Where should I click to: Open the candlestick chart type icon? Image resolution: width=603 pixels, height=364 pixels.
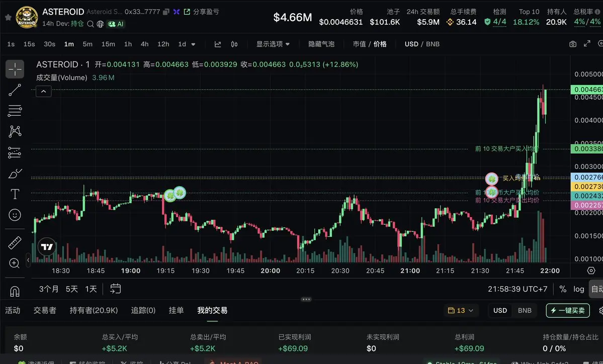(234, 44)
